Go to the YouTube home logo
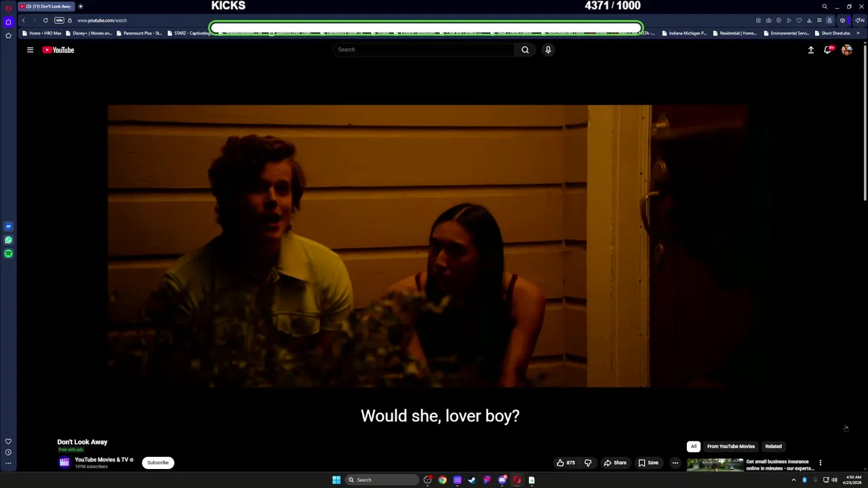Screen dimensions: 868x488 58,49
